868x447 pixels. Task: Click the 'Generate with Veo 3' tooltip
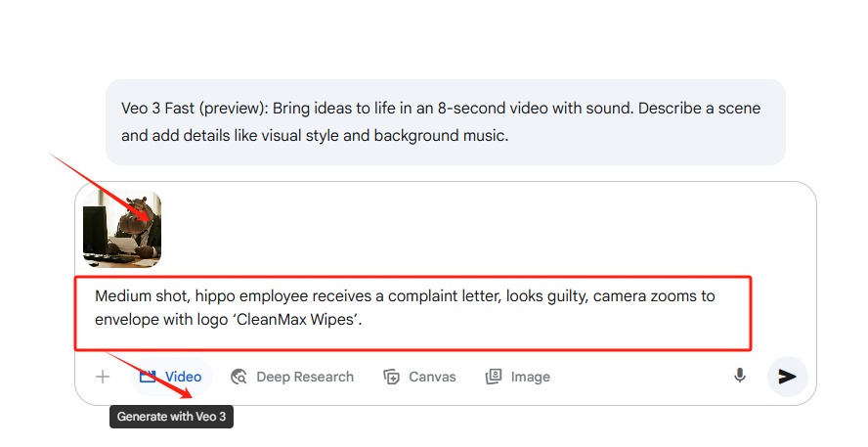(171, 417)
